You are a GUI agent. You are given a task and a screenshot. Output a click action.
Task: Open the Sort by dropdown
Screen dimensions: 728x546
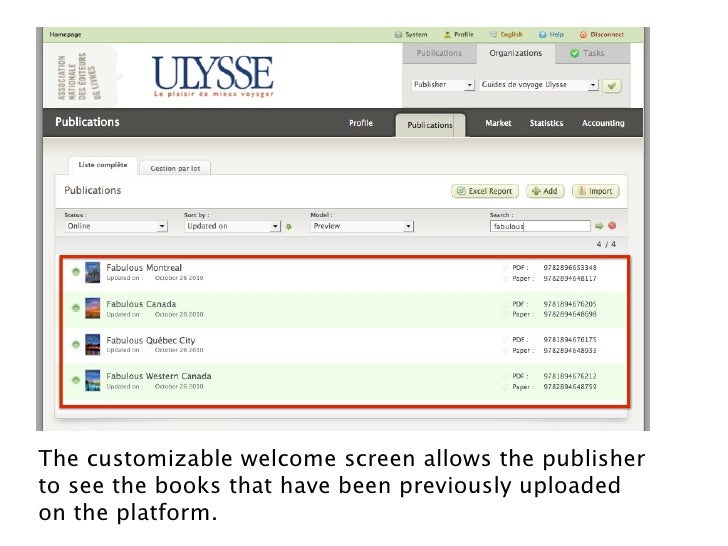(x=232, y=226)
